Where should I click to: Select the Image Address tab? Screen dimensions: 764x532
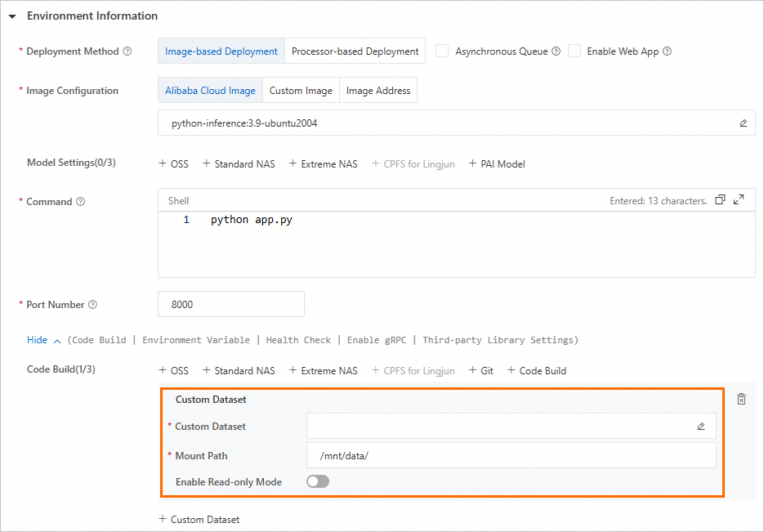(x=378, y=91)
